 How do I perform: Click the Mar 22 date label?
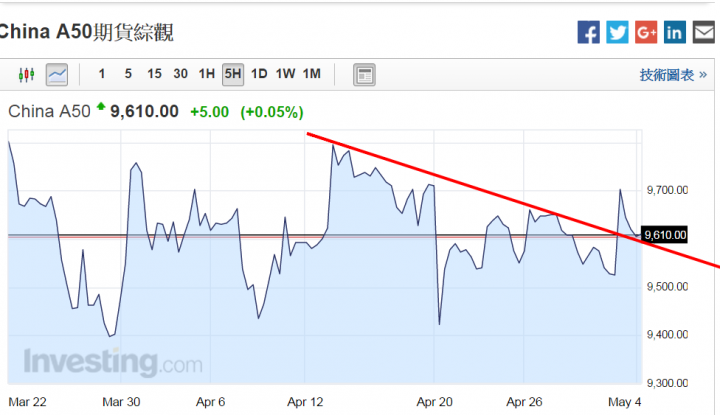28,402
